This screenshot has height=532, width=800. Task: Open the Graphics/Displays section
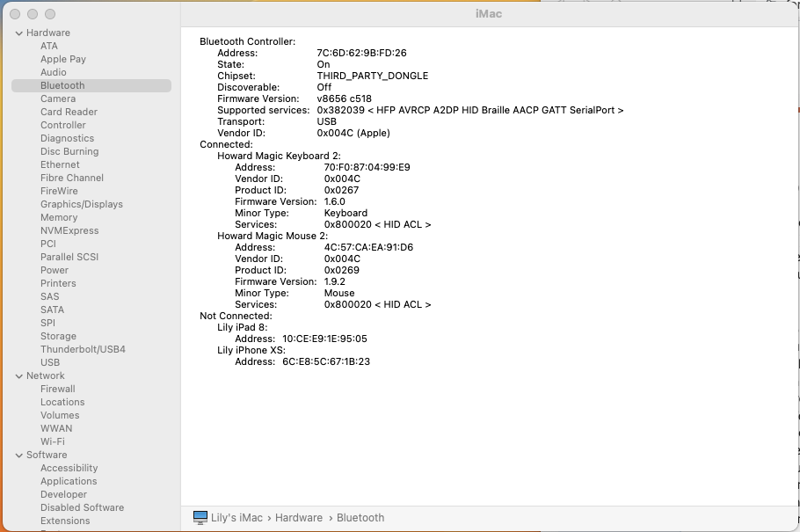coord(82,204)
